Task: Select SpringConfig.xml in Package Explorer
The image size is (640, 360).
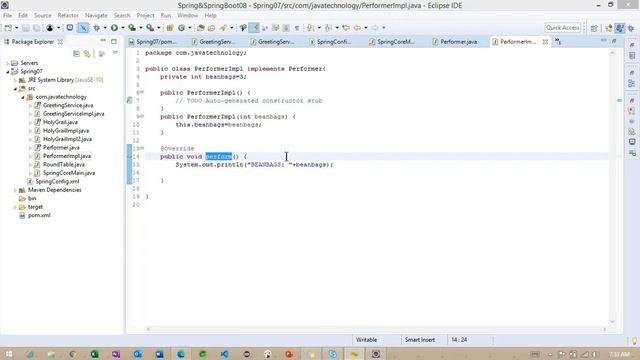Action: tap(57, 181)
